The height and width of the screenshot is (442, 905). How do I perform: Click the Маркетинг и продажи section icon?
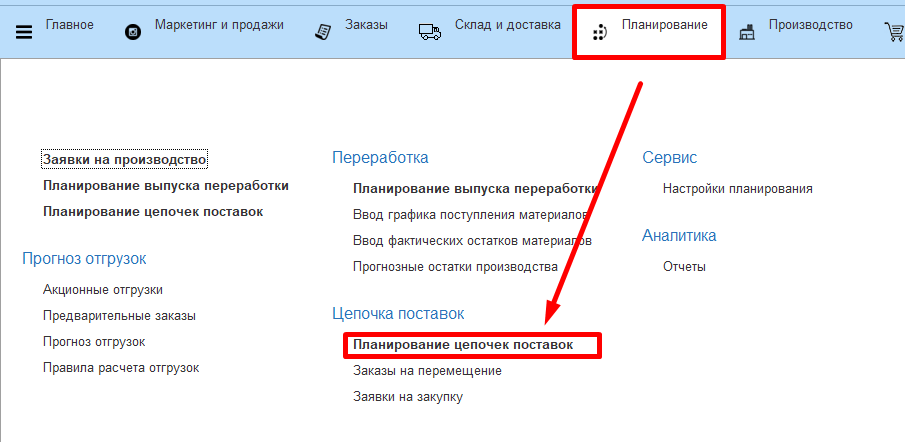pos(133,32)
